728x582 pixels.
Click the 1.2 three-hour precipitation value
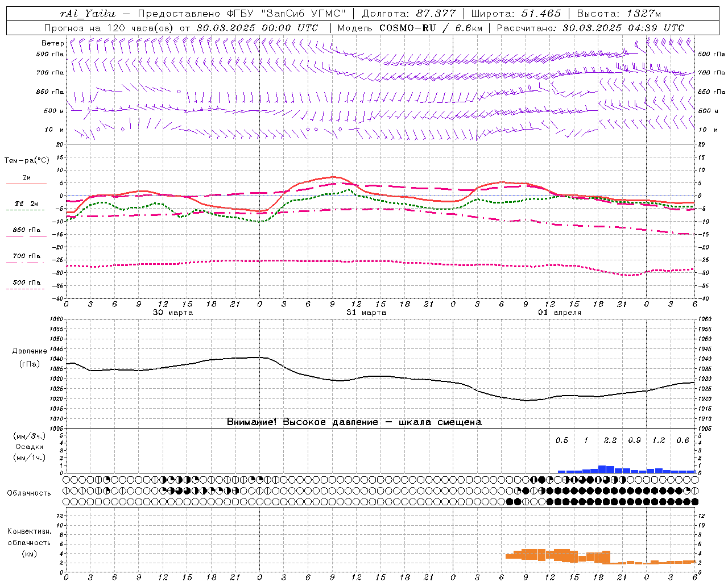(658, 440)
